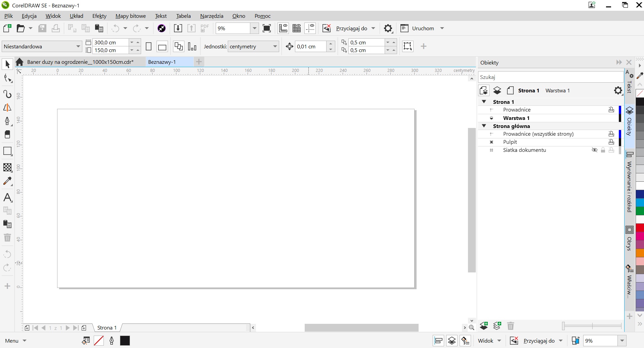The image size is (644, 348).
Task: Open the Jednostki units dropdown
Action: click(275, 47)
